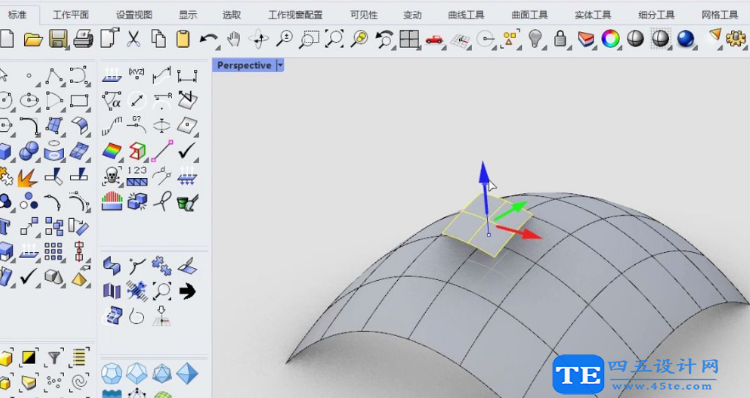Click the Copy to clipboard icon
The image size is (750, 398).
158,39
